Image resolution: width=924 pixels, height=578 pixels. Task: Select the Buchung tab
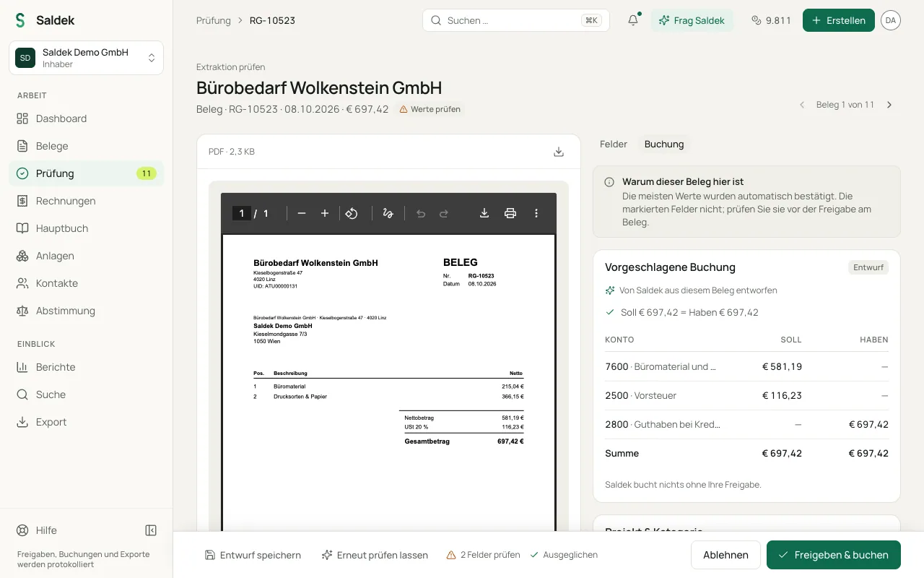click(x=664, y=144)
